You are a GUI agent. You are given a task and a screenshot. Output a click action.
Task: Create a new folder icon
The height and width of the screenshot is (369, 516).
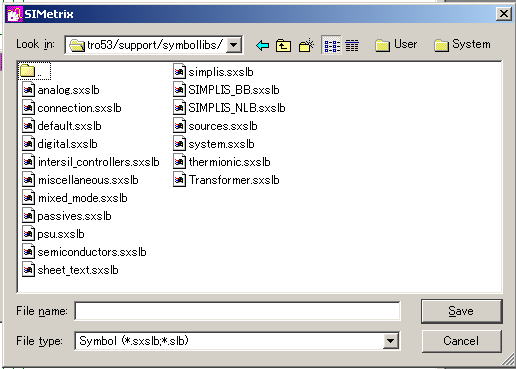pos(306,45)
